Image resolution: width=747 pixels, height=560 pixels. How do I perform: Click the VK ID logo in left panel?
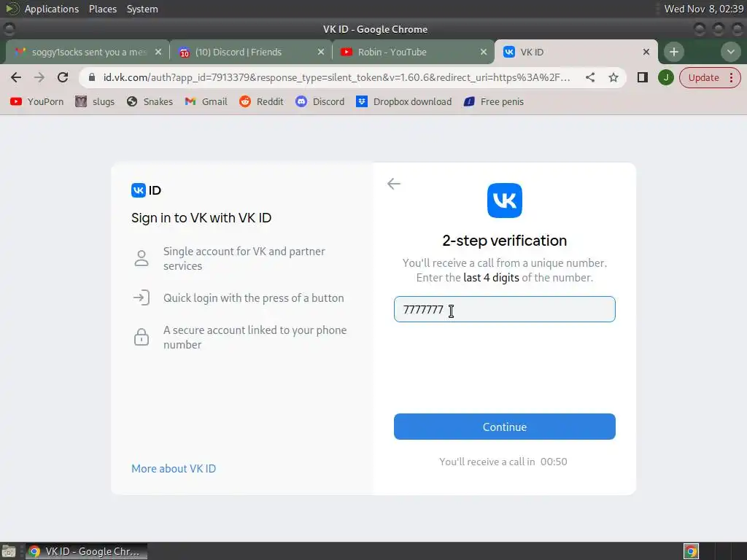[x=146, y=190]
